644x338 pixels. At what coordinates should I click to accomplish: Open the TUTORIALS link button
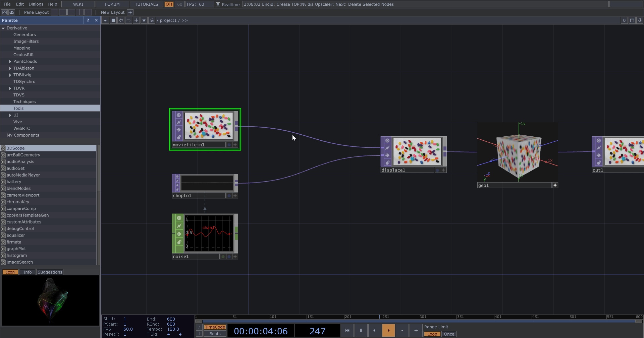146,4
